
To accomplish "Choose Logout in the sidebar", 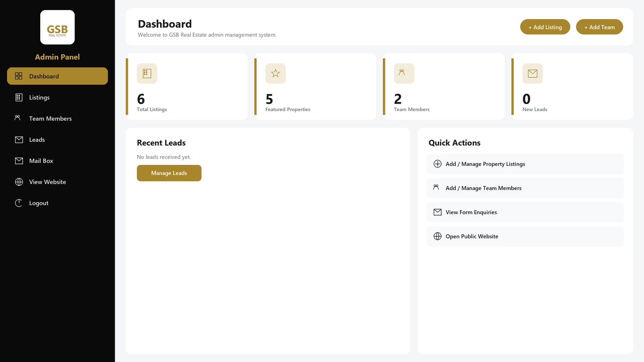I will [57, 203].
